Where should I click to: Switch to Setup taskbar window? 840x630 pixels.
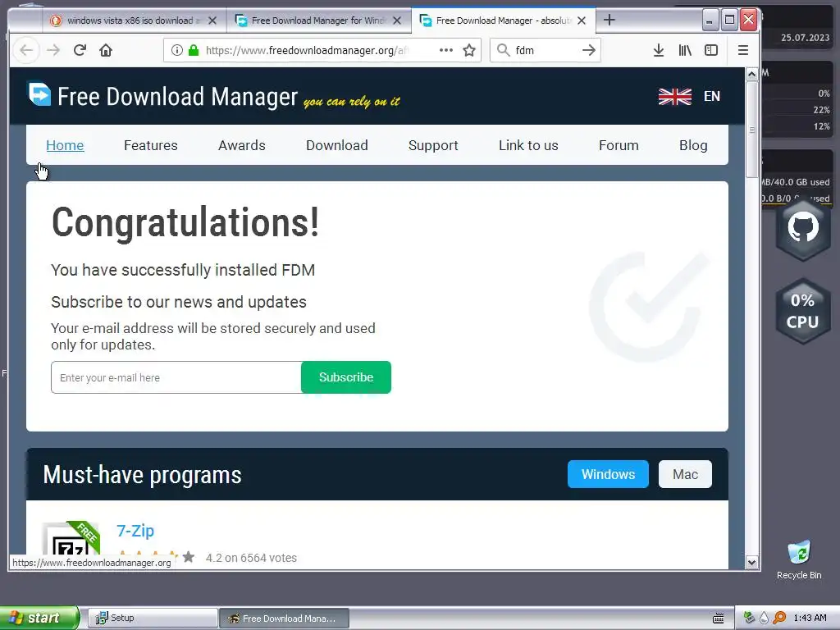(153, 619)
